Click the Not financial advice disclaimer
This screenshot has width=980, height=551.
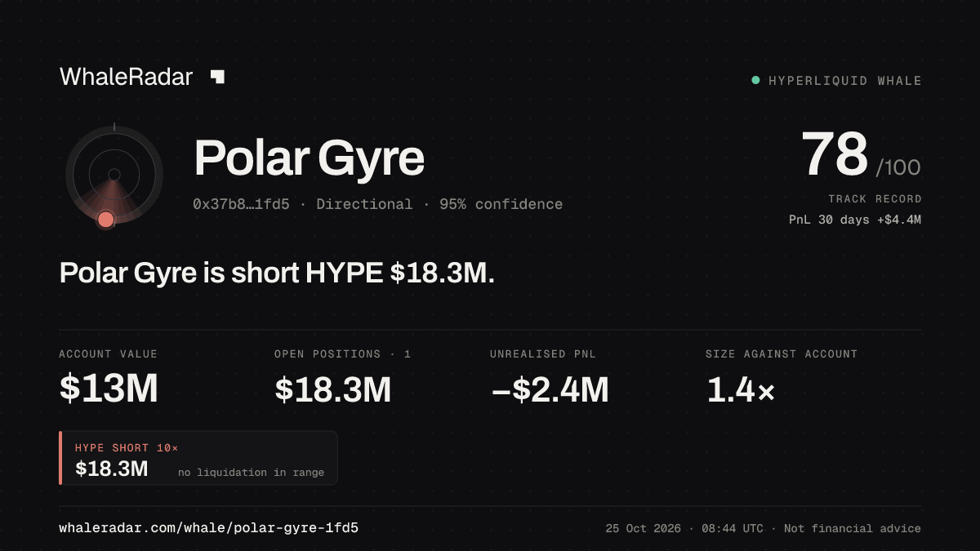[x=853, y=528]
